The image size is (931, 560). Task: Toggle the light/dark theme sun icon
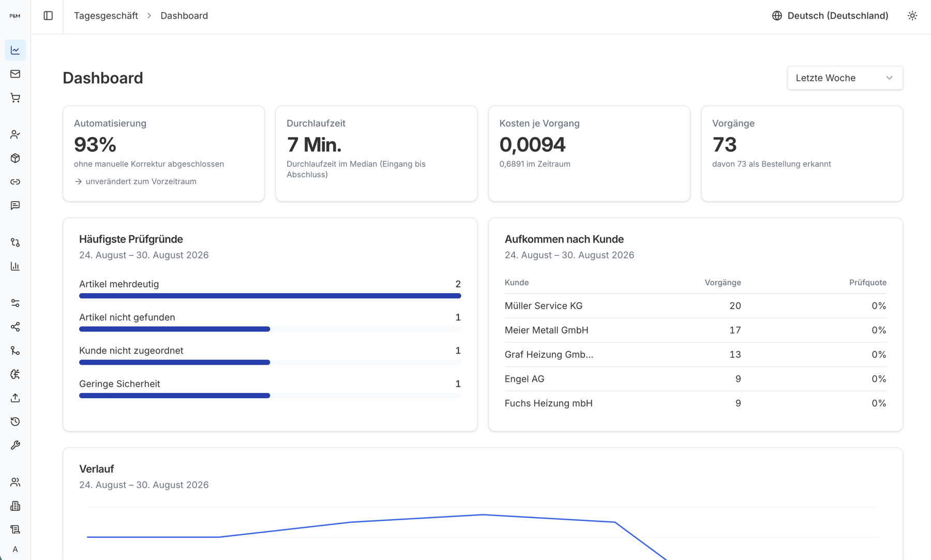pos(912,16)
